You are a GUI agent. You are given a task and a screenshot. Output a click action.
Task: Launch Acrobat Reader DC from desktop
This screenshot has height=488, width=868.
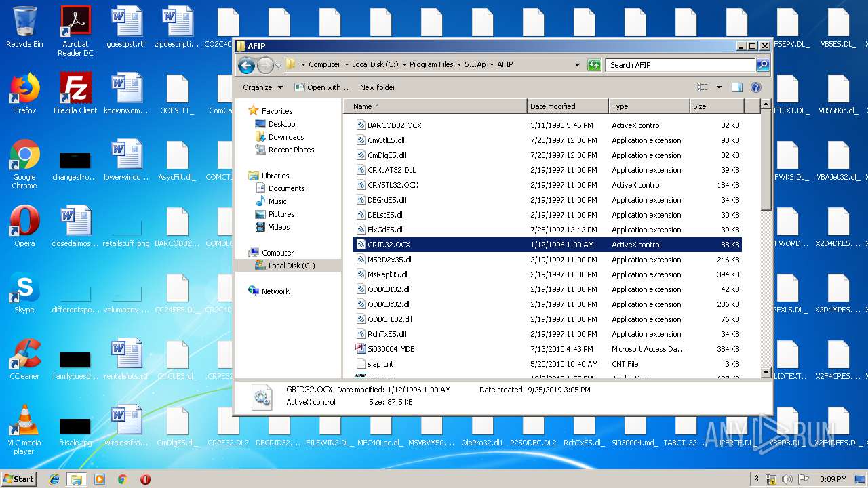coord(75,31)
